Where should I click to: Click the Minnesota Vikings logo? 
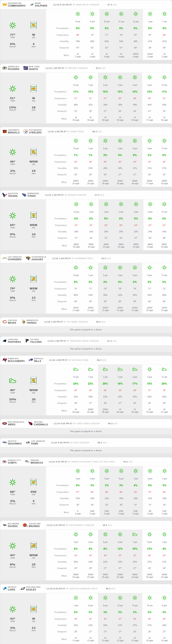[x=24, y=322]
